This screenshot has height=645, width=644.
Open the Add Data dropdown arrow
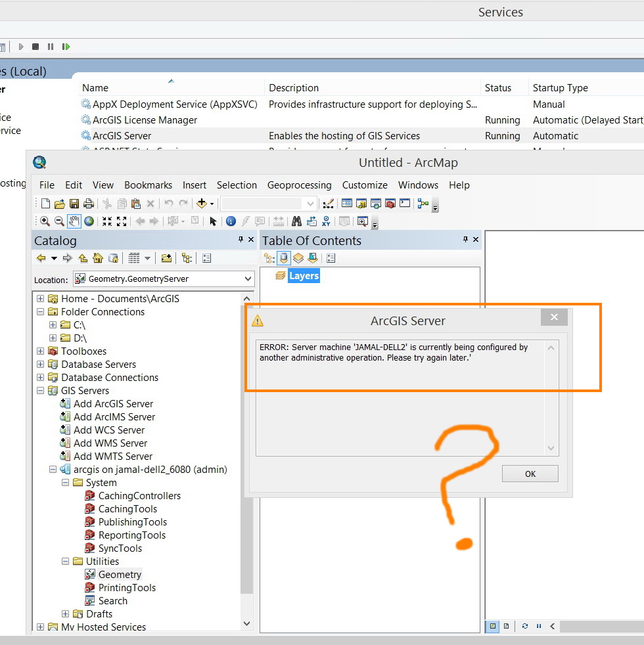click(x=212, y=204)
